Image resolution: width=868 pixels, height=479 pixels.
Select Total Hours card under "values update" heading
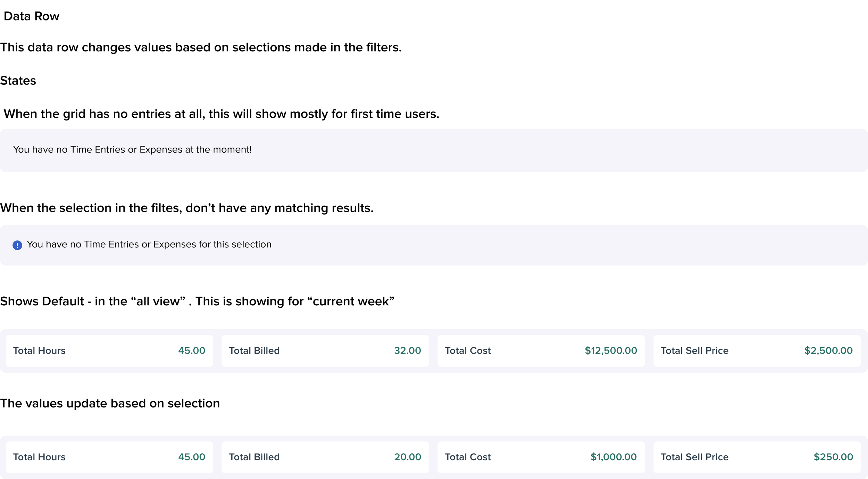(x=109, y=457)
